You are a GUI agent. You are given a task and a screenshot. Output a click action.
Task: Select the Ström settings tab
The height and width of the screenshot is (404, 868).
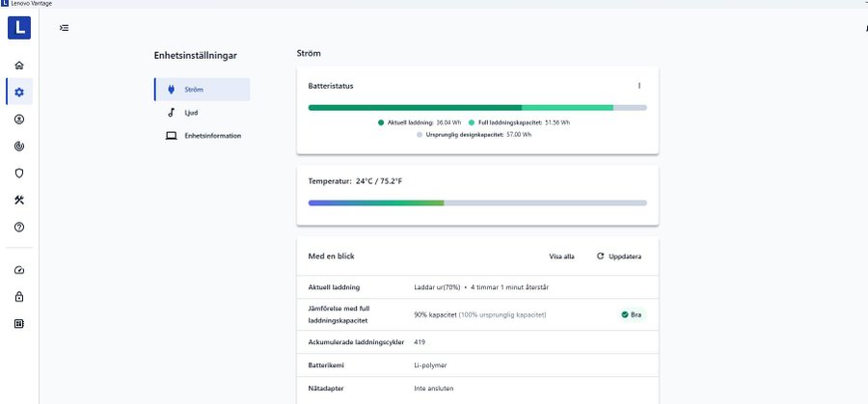[202, 90]
